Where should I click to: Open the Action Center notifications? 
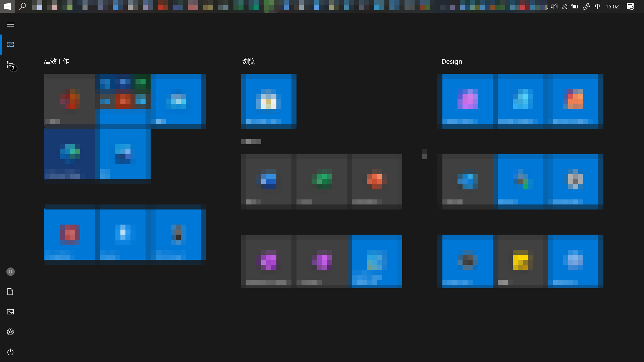click(630, 6)
